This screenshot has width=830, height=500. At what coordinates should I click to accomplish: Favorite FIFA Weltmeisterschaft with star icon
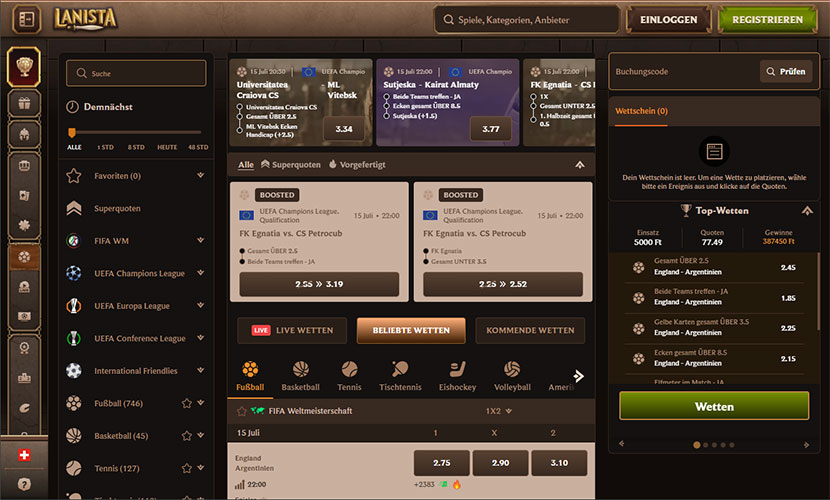point(242,411)
